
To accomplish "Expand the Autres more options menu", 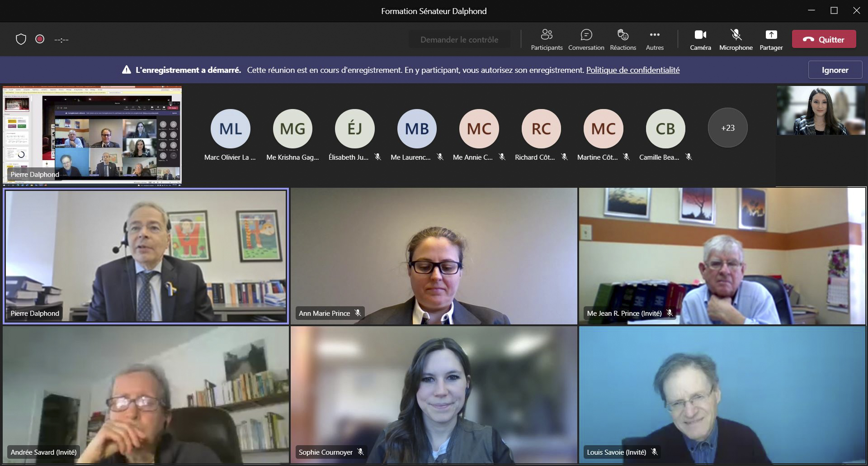I will point(654,39).
